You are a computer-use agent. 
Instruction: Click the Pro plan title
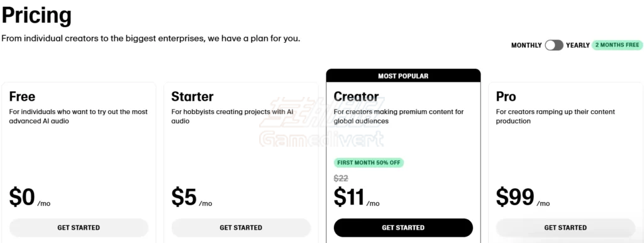(506, 96)
